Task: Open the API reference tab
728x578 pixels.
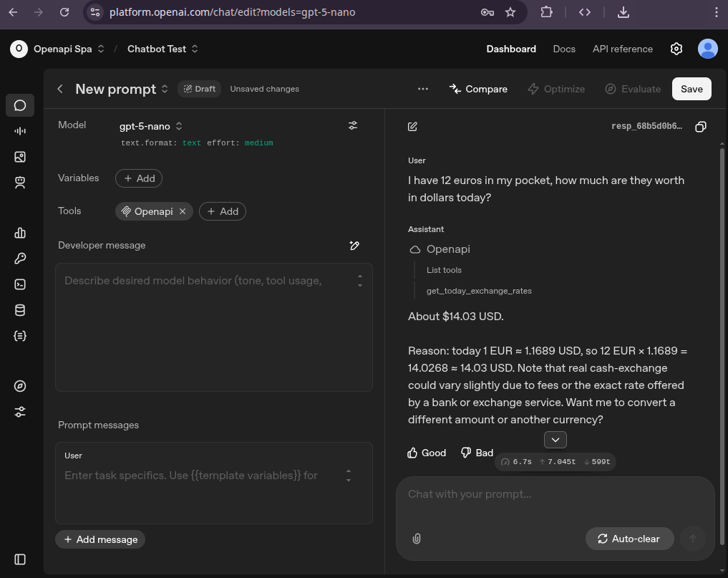Action: coord(622,49)
